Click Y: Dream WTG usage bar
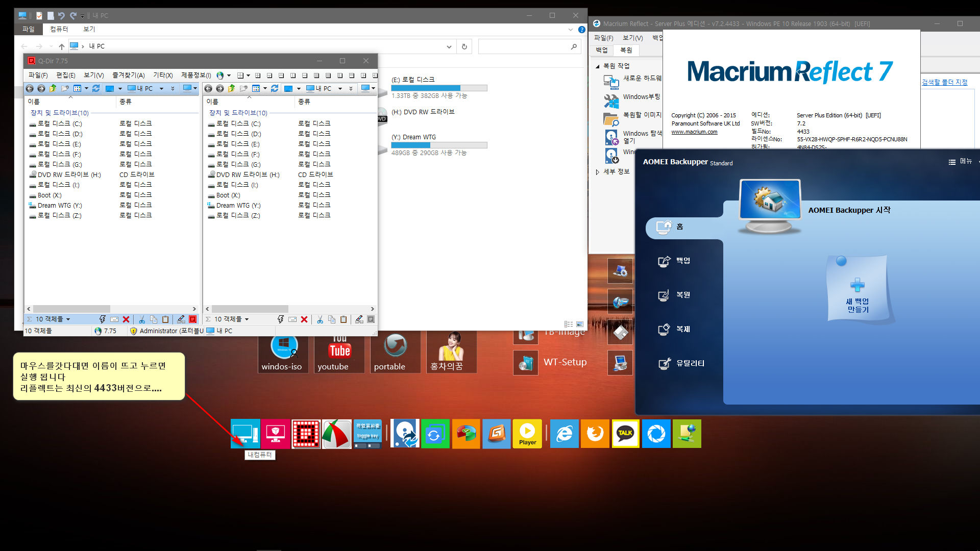The width and height of the screenshot is (980, 551). click(439, 145)
